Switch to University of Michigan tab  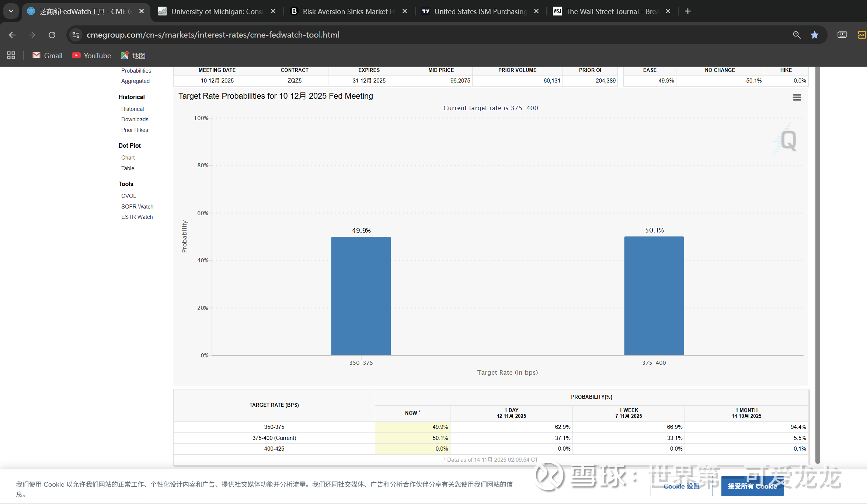pos(216,11)
